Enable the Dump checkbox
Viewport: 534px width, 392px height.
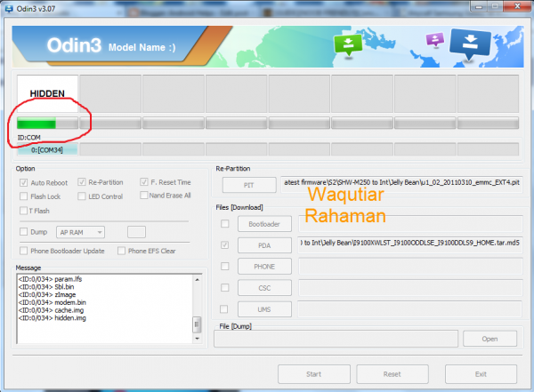pyautogui.click(x=23, y=232)
